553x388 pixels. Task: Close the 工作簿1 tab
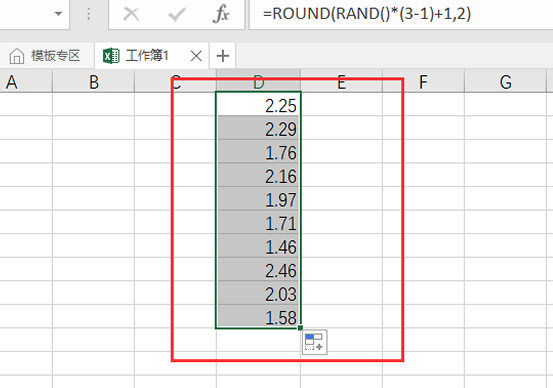click(196, 56)
